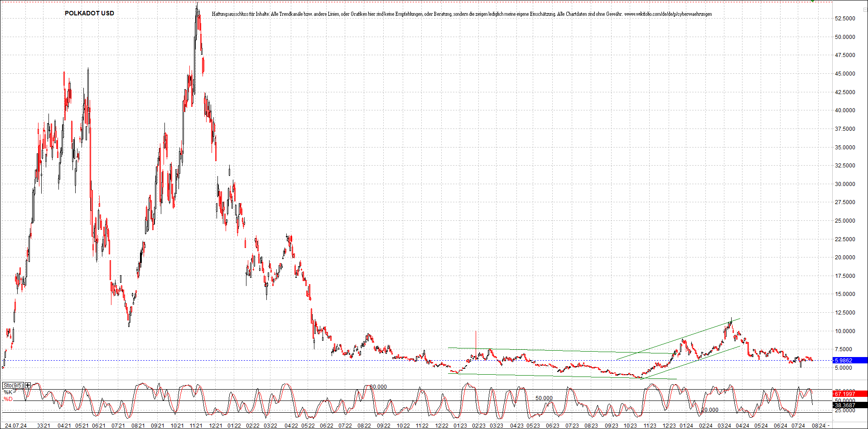Click the 08 24 time axis label
The image size is (868, 429).
coord(818,426)
